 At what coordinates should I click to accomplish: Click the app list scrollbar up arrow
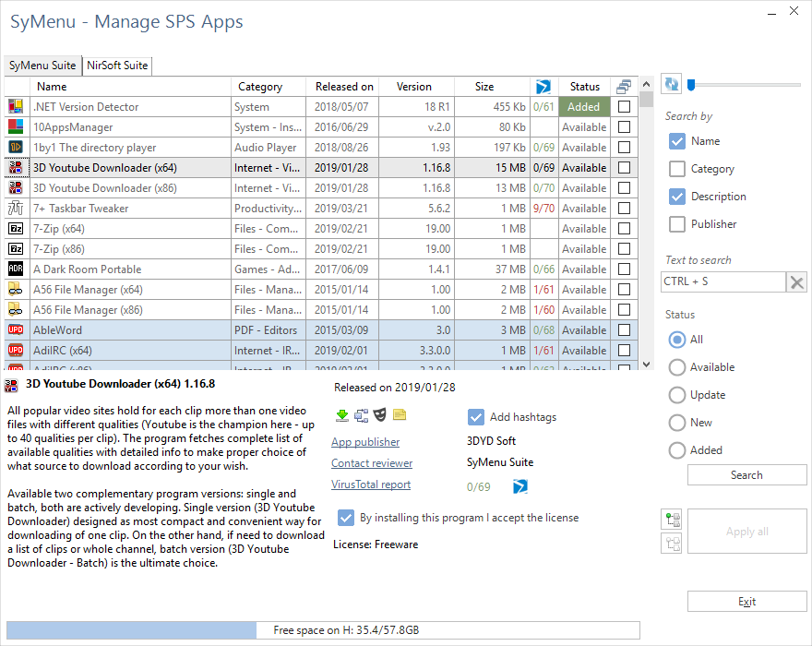[646, 84]
